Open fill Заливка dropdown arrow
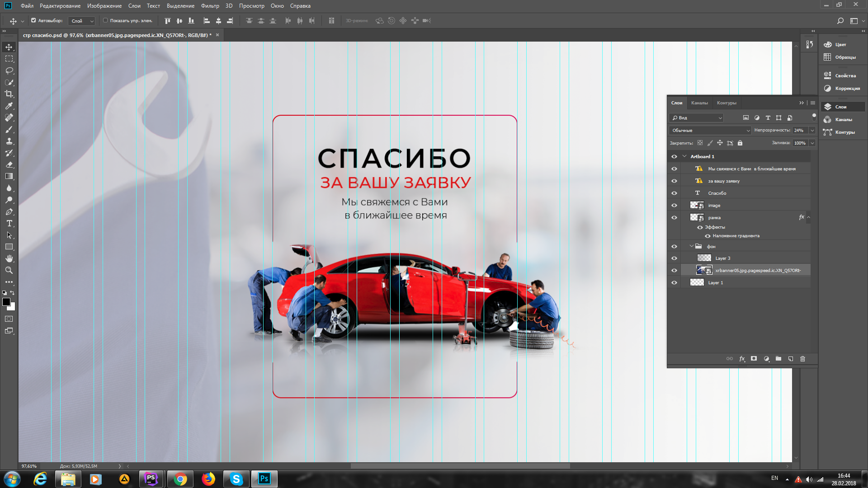Image resolution: width=868 pixels, height=488 pixels. [812, 143]
